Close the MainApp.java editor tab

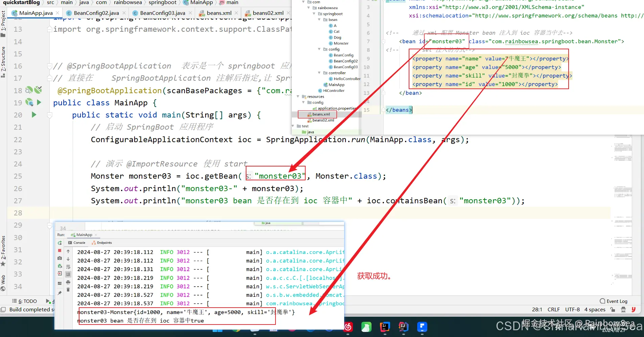[x=57, y=13]
